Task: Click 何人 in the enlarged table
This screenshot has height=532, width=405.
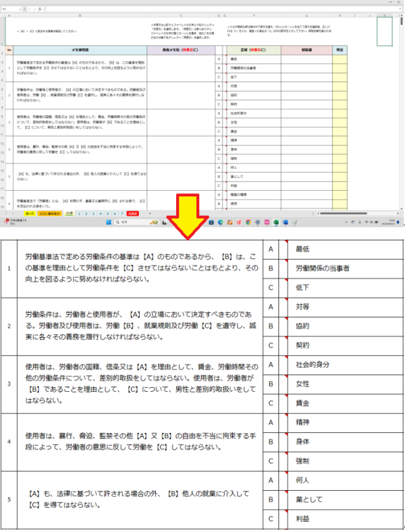Action: [302, 480]
